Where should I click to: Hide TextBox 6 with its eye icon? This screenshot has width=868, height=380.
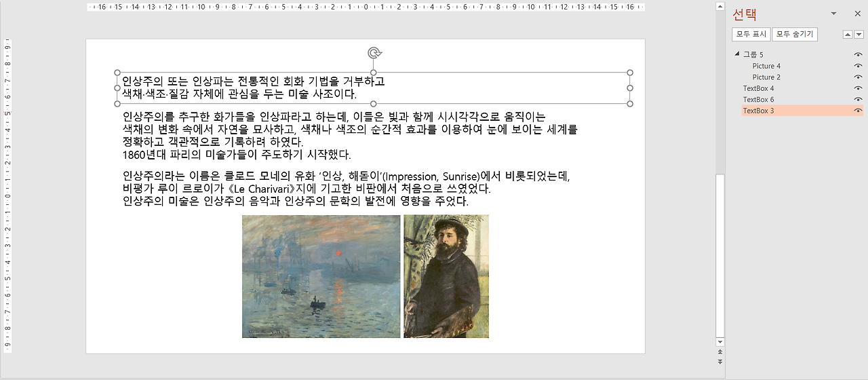[x=858, y=100]
